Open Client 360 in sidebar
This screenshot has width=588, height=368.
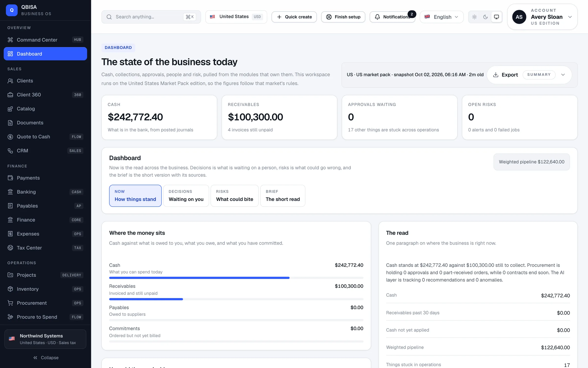45,95
